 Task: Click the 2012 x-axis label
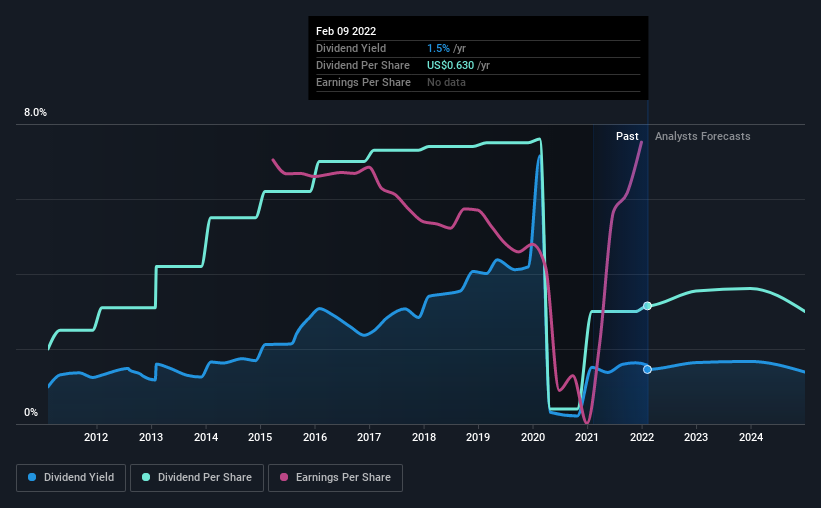point(96,437)
